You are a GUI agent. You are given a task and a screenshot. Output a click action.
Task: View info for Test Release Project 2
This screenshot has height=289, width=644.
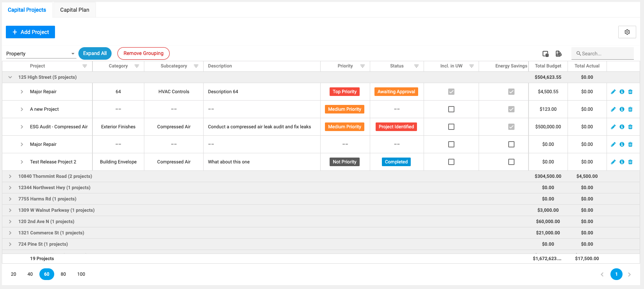(x=622, y=162)
